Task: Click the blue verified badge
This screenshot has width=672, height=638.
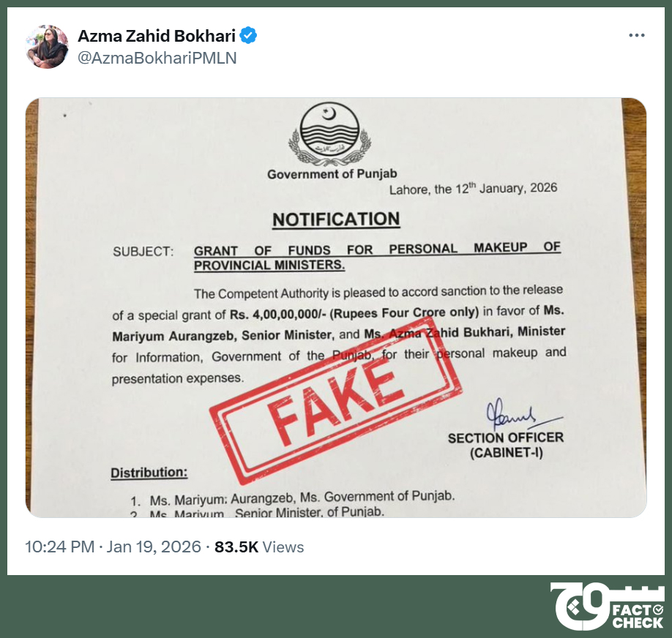Action: [248, 36]
